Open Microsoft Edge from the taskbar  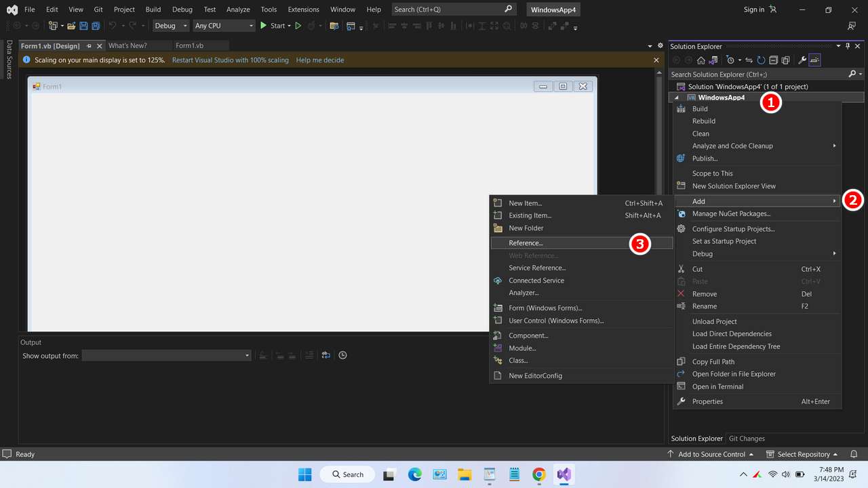tap(414, 474)
